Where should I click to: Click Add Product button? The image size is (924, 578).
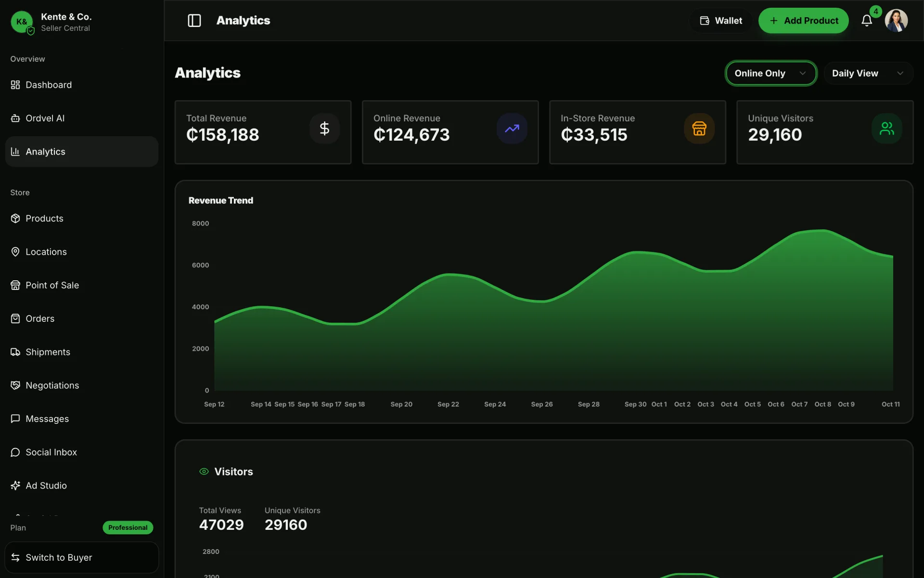tap(803, 21)
